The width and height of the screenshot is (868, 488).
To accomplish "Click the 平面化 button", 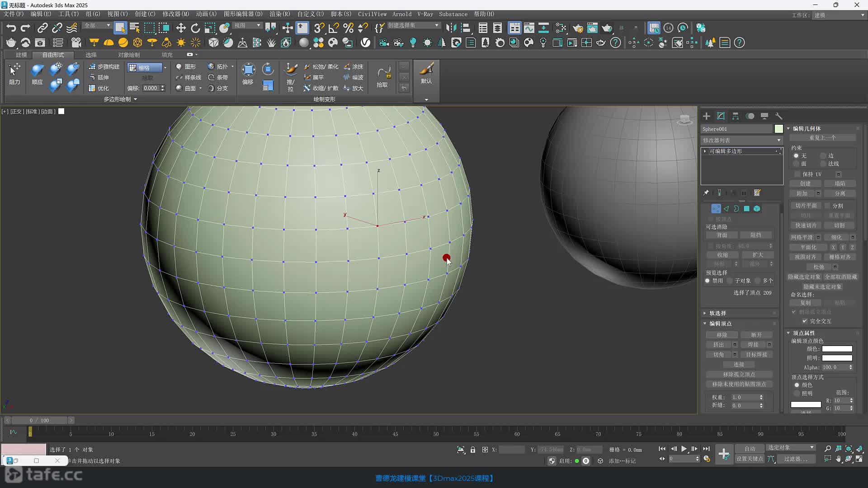I will [x=808, y=247].
